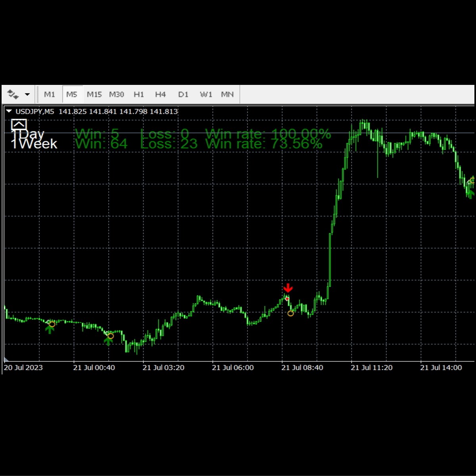Select the MN monthly timeframe
The height and width of the screenshot is (476, 476).
[227, 94]
